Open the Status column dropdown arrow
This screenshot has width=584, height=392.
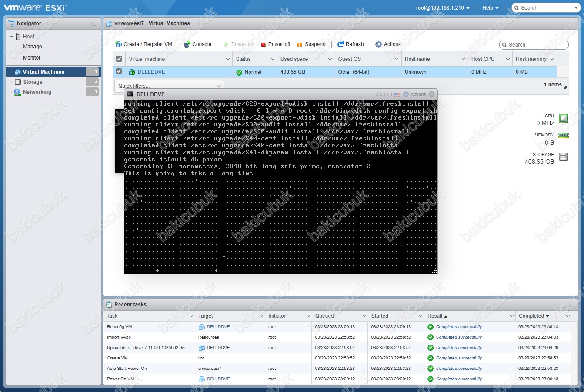pyautogui.click(x=273, y=59)
